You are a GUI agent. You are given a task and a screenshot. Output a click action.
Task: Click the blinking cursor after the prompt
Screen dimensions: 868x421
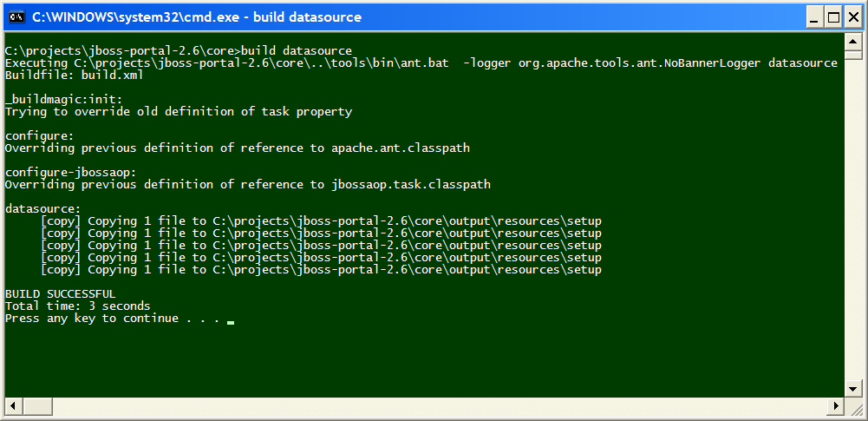(231, 322)
